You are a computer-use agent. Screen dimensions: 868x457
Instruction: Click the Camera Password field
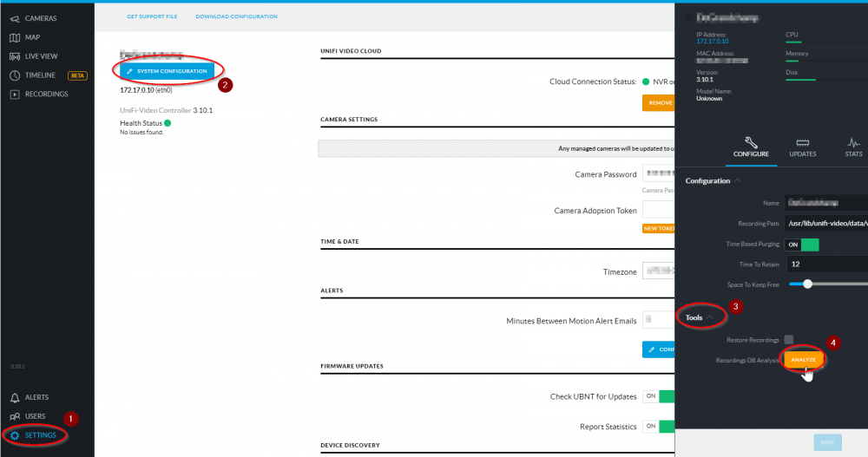pos(658,173)
